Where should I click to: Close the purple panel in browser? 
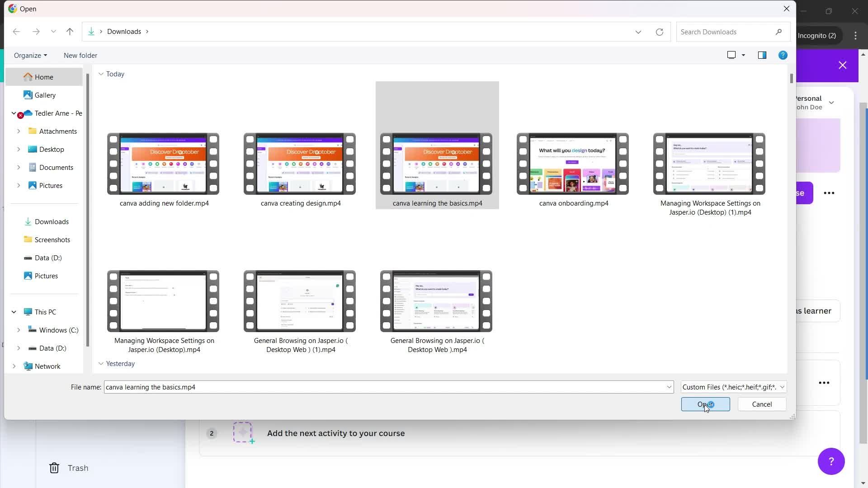[843, 66]
